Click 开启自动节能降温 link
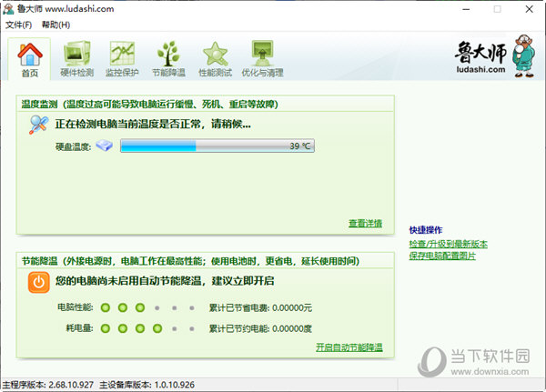The width and height of the screenshot is (546, 392). (x=349, y=347)
